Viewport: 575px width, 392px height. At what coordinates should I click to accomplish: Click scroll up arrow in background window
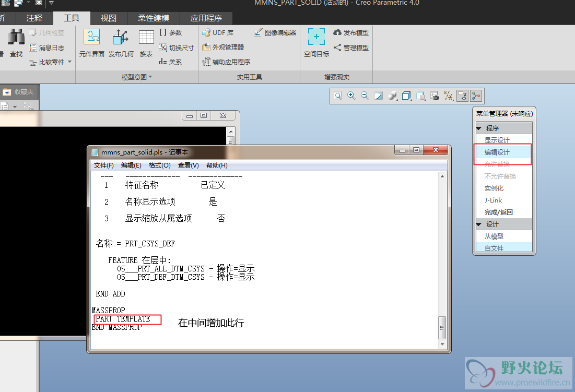[x=231, y=131]
